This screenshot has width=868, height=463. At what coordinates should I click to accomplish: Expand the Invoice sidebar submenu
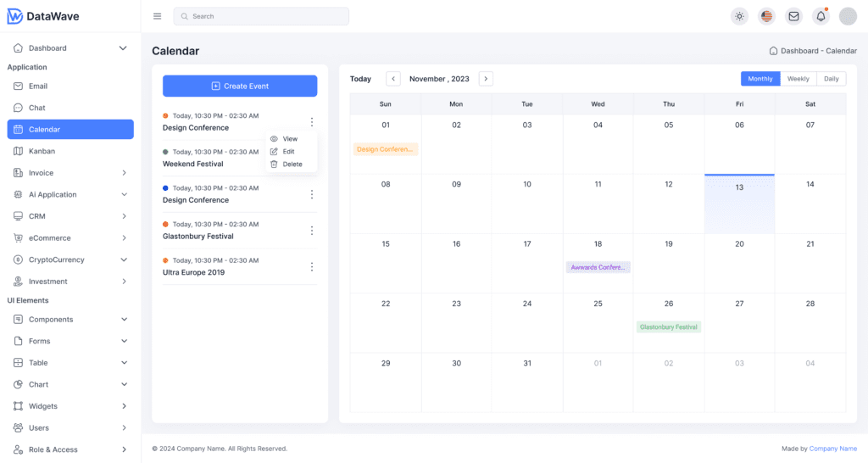124,173
